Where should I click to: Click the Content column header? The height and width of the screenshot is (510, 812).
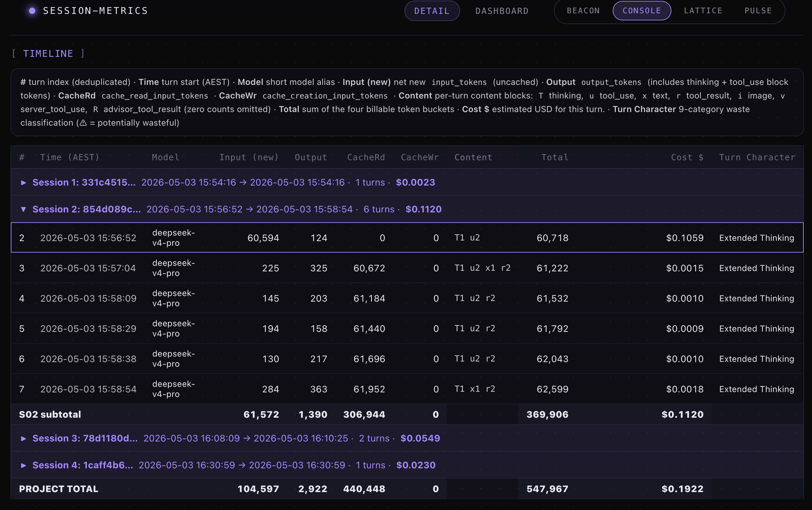pos(473,157)
